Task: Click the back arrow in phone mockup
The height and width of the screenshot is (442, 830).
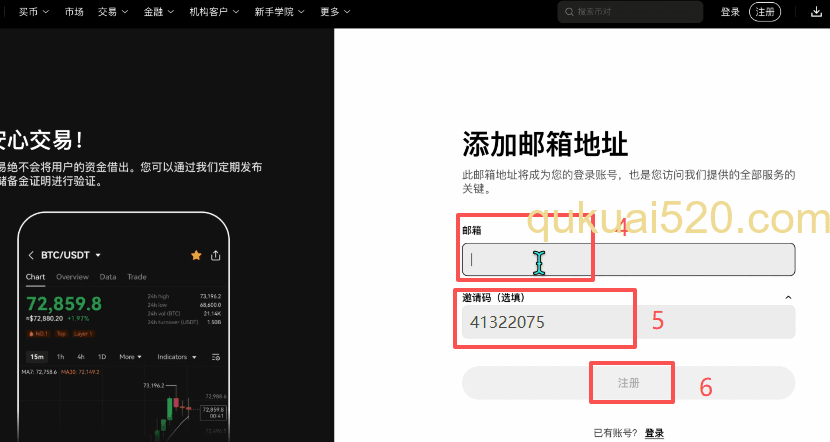Action: click(x=31, y=255)
